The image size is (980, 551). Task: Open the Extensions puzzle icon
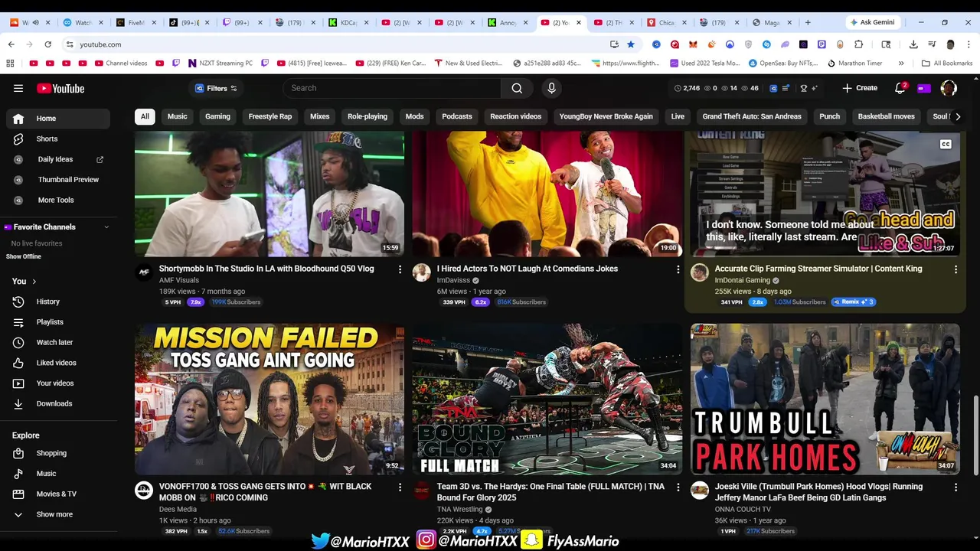(x=858, y=44)
